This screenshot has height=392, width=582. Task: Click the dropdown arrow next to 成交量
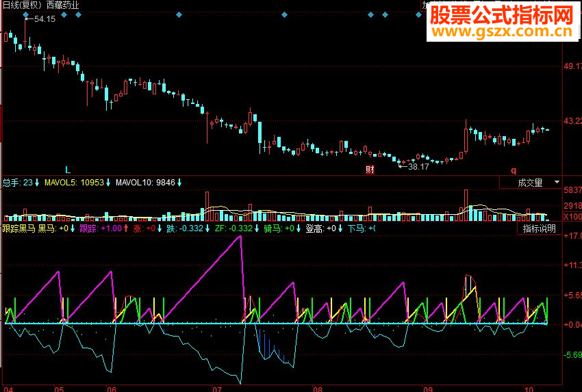coord(556,183)
